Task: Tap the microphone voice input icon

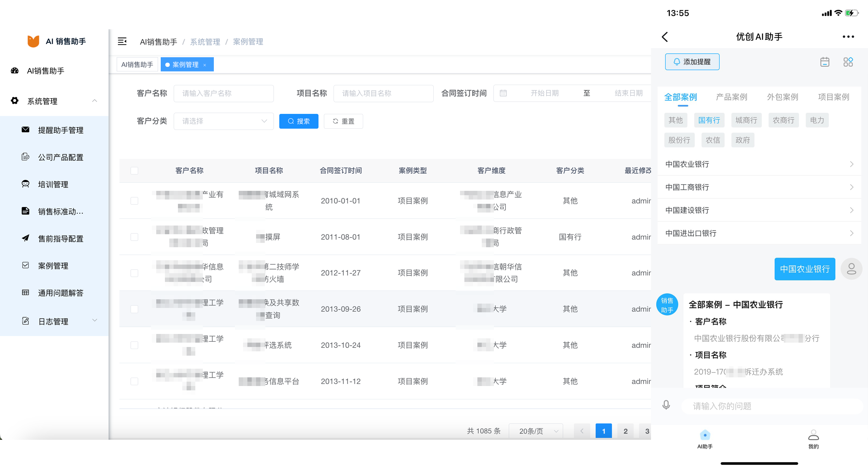Action: (666, 405)
